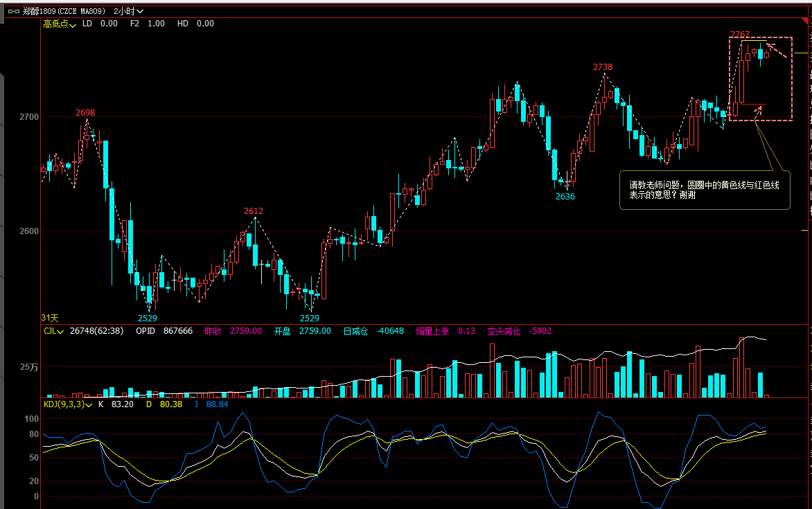
Task: Click the 2612 peak price label
Action: [x=253, y=211]
